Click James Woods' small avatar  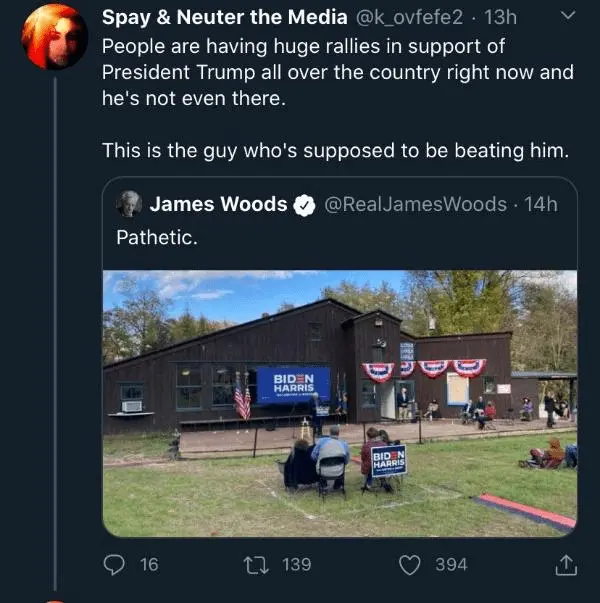[x=129, y=204]
